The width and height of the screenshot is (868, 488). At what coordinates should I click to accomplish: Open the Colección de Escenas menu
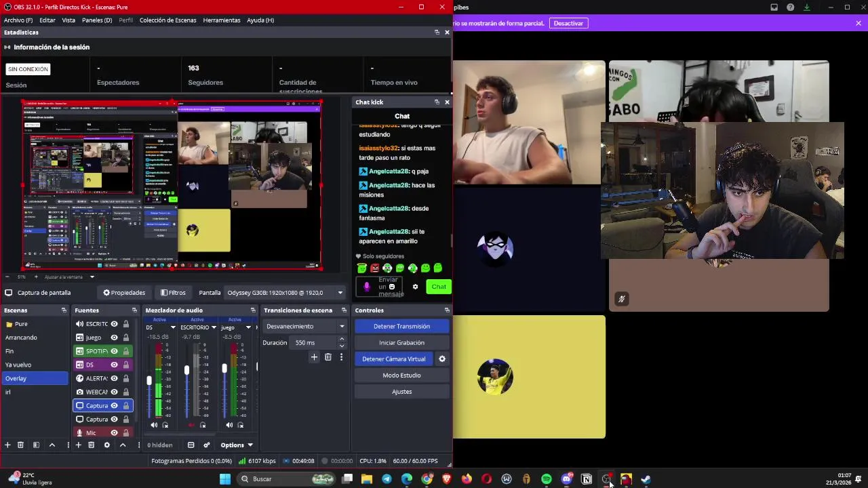pyautogui.click(x=167, y=20)
